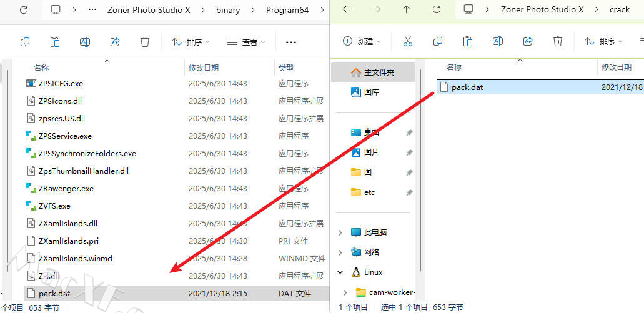Click the copy icon in left window toolbar

tap(25, 41)
